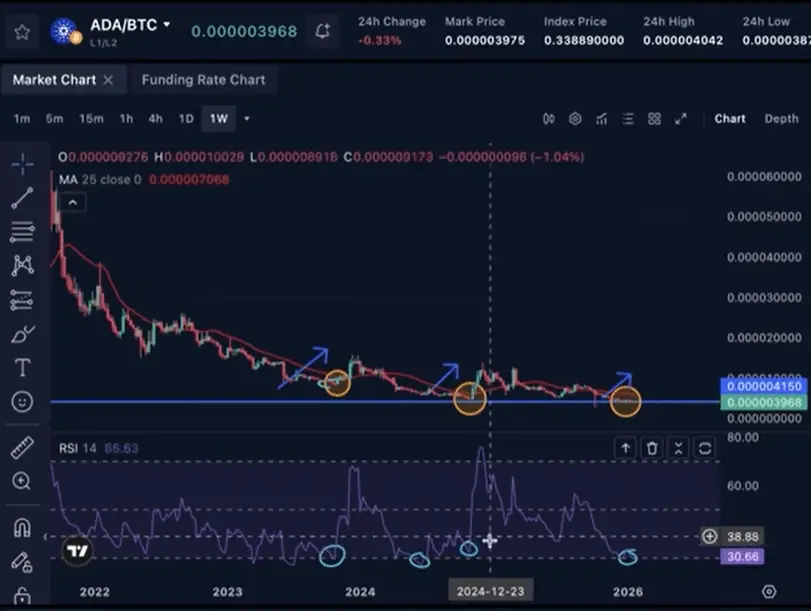Screen dimensions: 811x611
Task: Toggle the favorite star for ADA/BTC
Action: click(x=22, y=31)
